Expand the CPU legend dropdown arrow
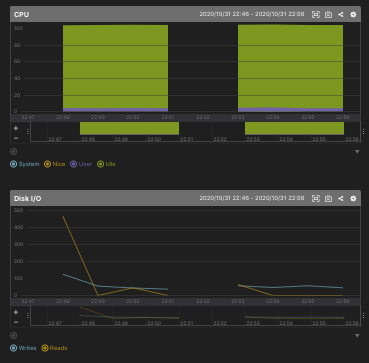 [x=357, y=152]
